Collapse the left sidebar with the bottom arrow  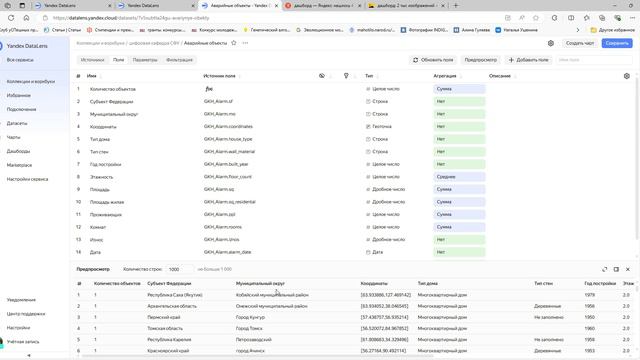point(29,356)
